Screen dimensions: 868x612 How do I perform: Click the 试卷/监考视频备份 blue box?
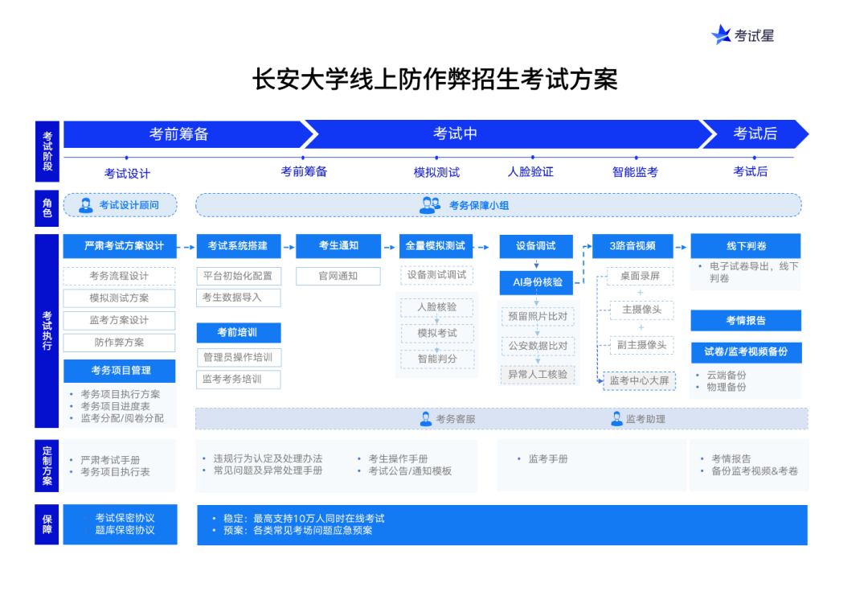746,352
